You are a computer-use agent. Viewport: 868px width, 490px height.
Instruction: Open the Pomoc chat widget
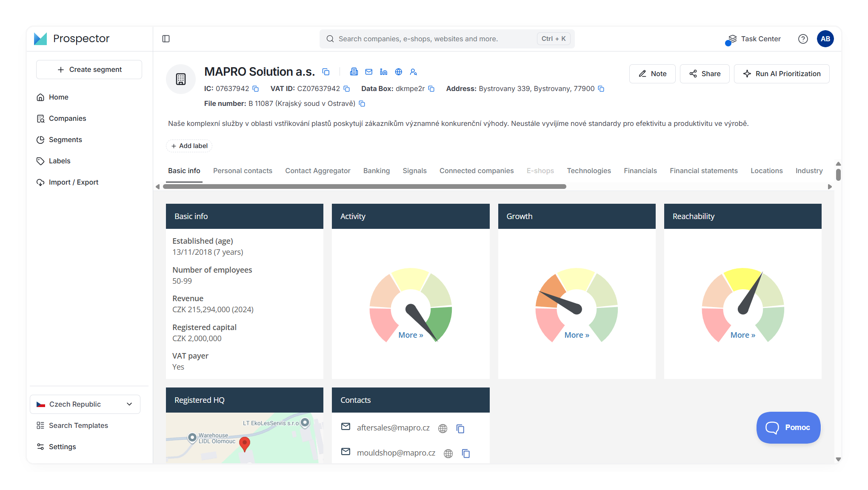(x=788, y=427)
